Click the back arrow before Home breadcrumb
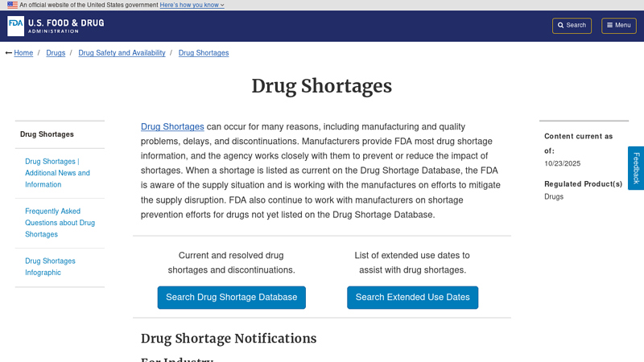The width and height of the screenshot is (644, 362). [x=8, y=53]
